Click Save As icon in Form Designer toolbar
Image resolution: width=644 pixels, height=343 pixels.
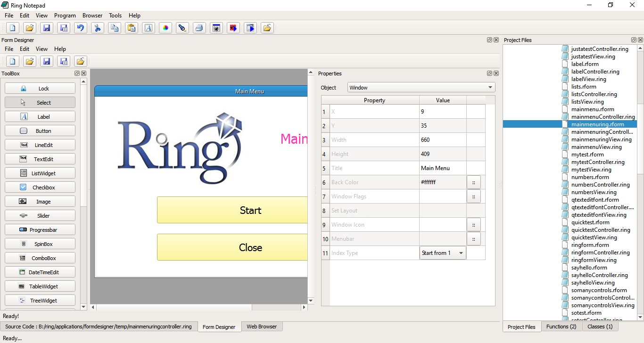point(64,61)
